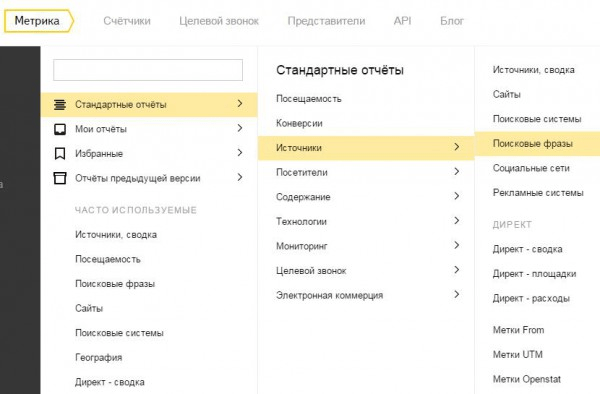Open Метки From report
The width and height of the screenshot is (600, 394).
click(x=518, y=330)
